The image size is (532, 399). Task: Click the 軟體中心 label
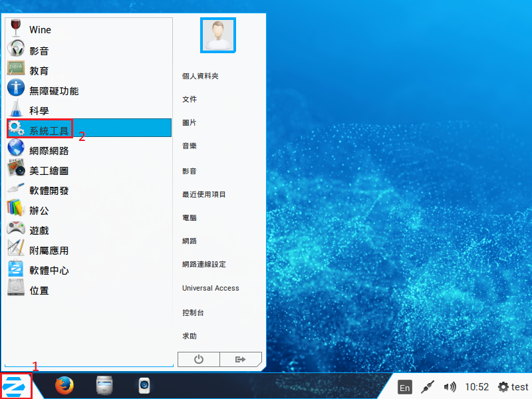click(49, 271)
